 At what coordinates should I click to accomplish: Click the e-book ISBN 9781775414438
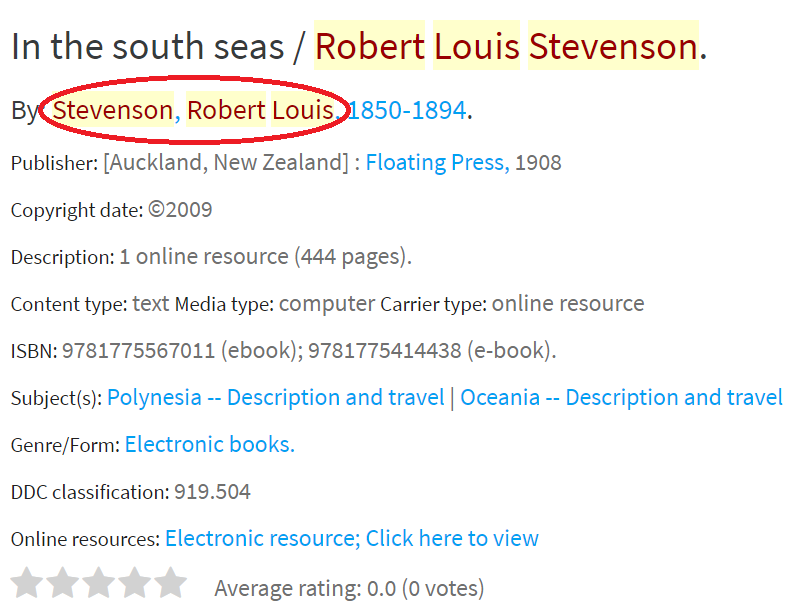384,351
